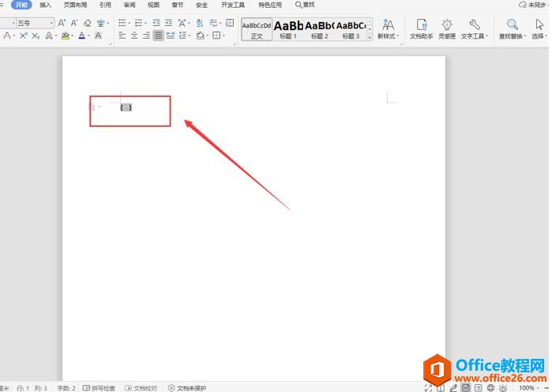Click the increase font size icon
The height and width of the screenshot is (392, 552).
62,23
